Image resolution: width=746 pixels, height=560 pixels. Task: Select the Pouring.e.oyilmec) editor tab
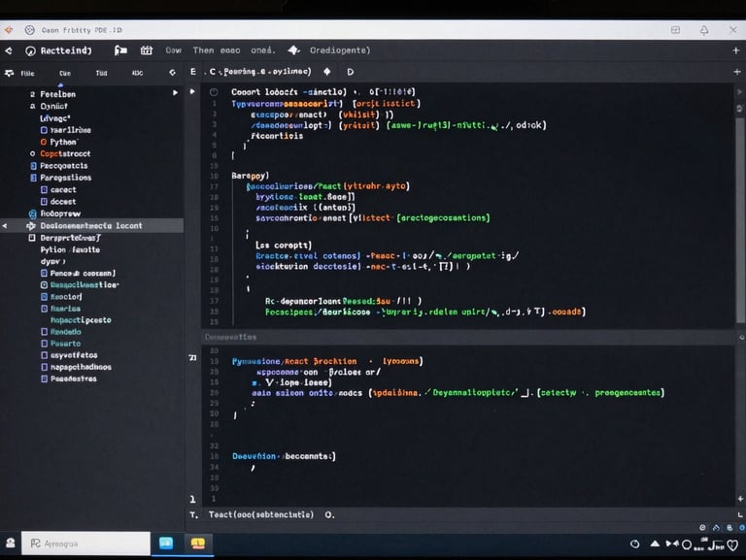(260, 72)
